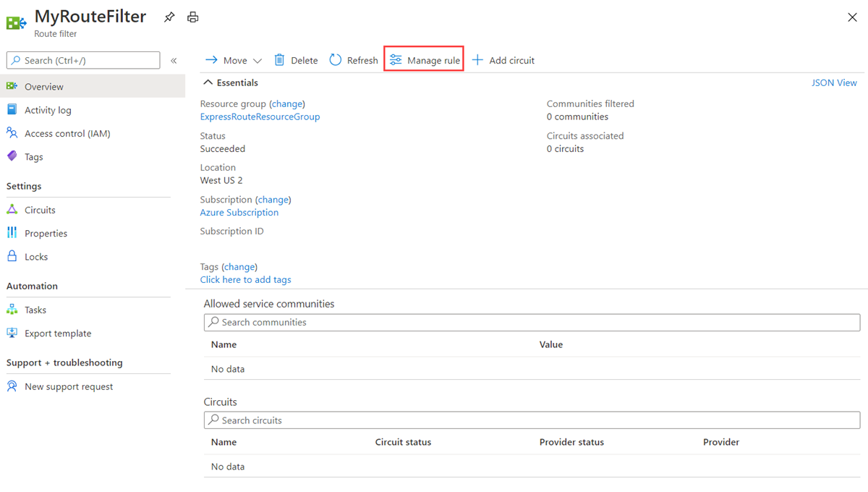Open Export template from Automation section

pyautogui.click(x=56, y=333)
